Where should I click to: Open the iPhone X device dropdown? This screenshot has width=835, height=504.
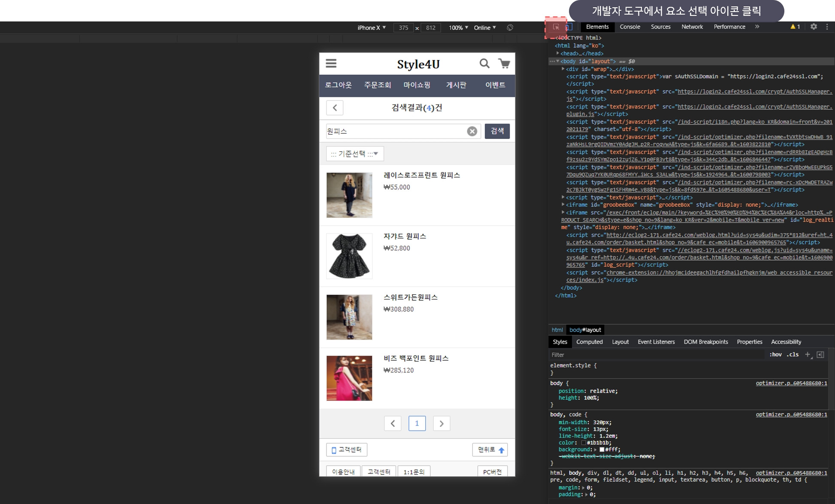(x=372, y=27)
